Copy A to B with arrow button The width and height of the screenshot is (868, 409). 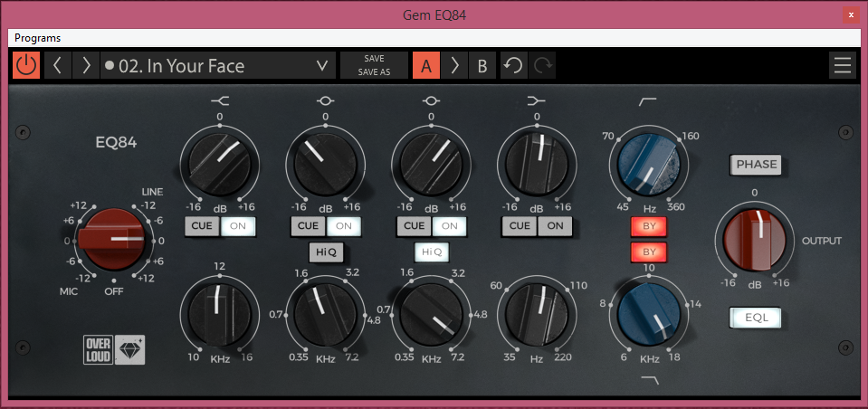pos(454,66)
